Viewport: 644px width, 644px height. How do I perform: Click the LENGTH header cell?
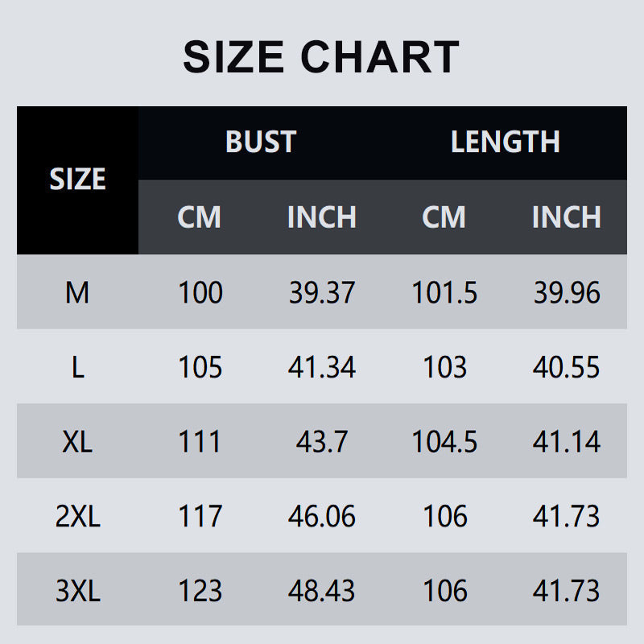(506, 142)
